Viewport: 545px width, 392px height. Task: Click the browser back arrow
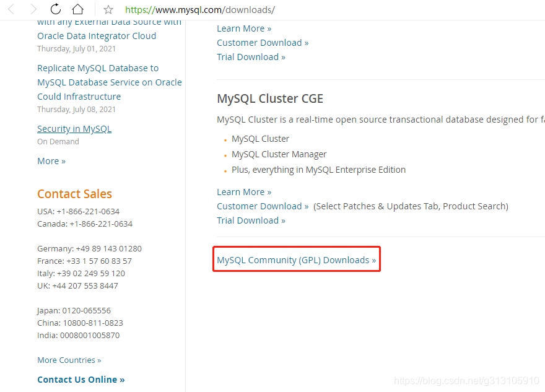12,9
